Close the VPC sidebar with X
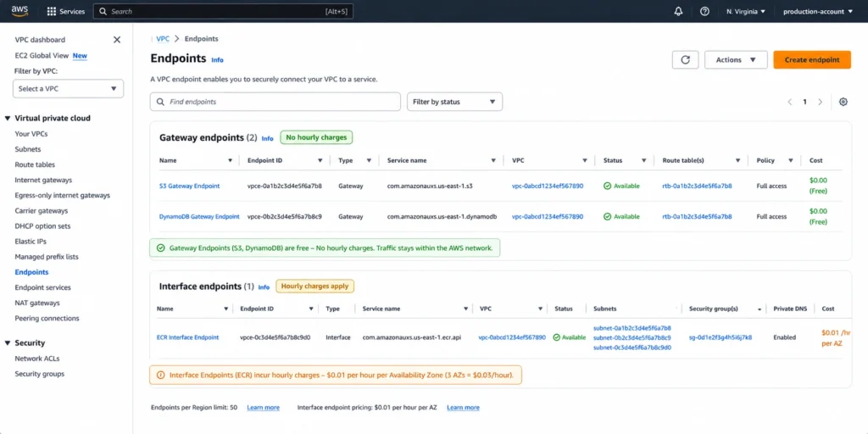This screenshot has width=868, height=434. 117,40
